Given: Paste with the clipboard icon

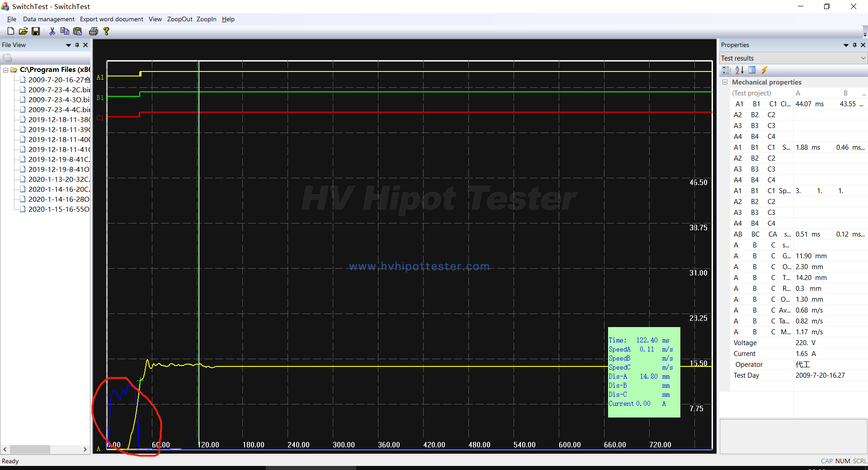Looking at the screenshot, I should click(x=78, y=31).
